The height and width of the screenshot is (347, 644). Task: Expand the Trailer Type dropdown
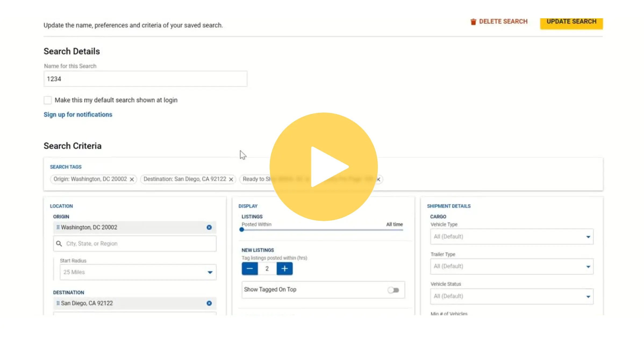(x=511, y=266)
